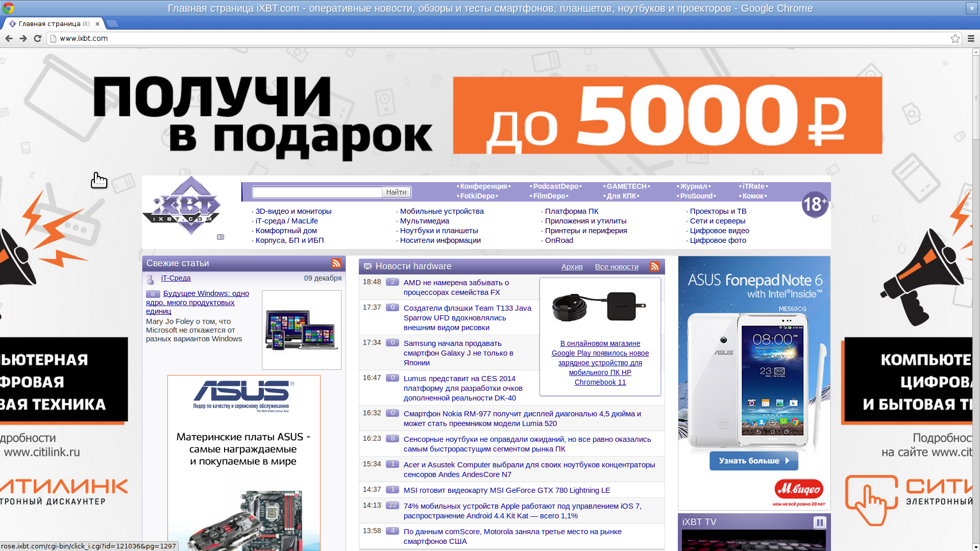The height and width of the screenshot is (551, 980).
Task: Close the Главная страница tab
Action: point(97,23)
